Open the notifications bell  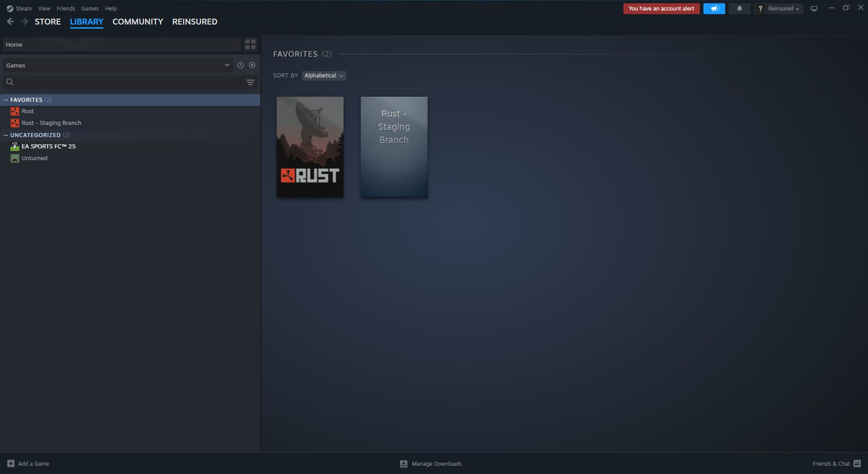[739, 9]
